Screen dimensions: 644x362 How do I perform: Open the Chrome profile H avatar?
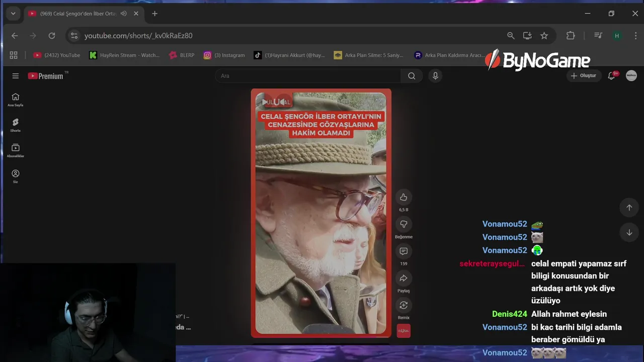tap(617, 36)
